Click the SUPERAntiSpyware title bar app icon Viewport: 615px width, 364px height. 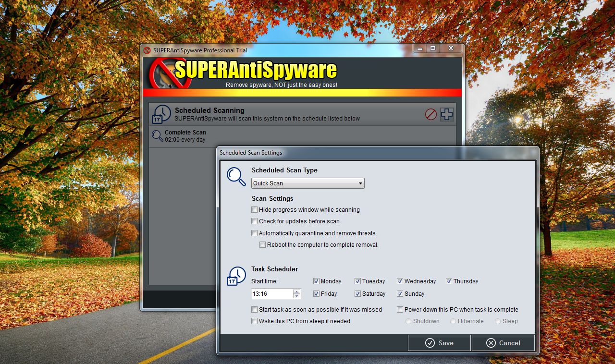pos(147,50)
